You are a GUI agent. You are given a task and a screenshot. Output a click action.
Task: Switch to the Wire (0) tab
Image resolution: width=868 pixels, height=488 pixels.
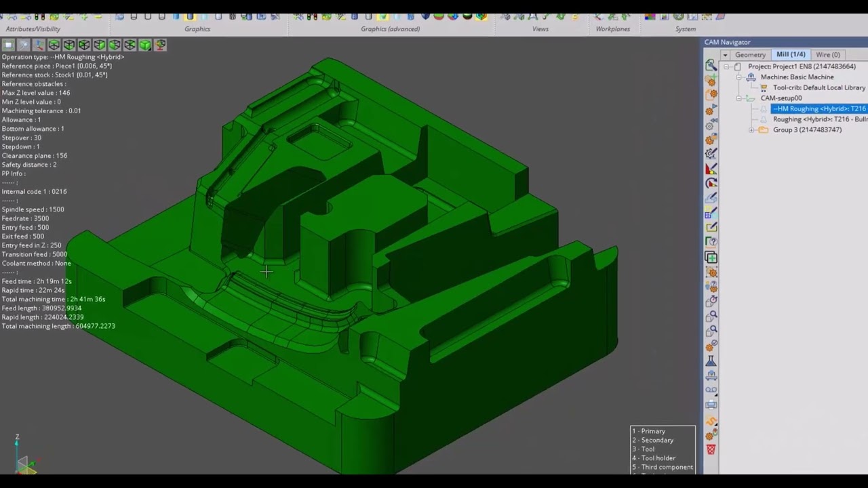827,55
